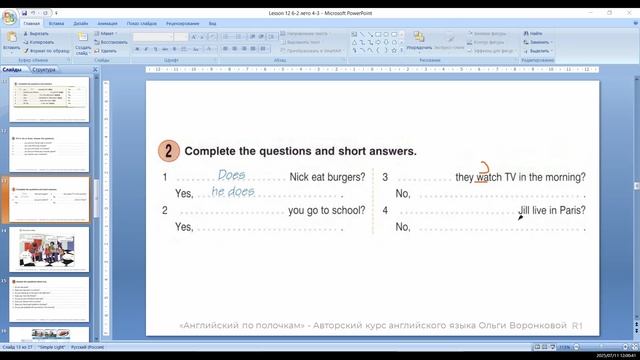Expand the shapes gallery More arrow
The width and height of the screenshot is (640, 360).
[402, 51]
